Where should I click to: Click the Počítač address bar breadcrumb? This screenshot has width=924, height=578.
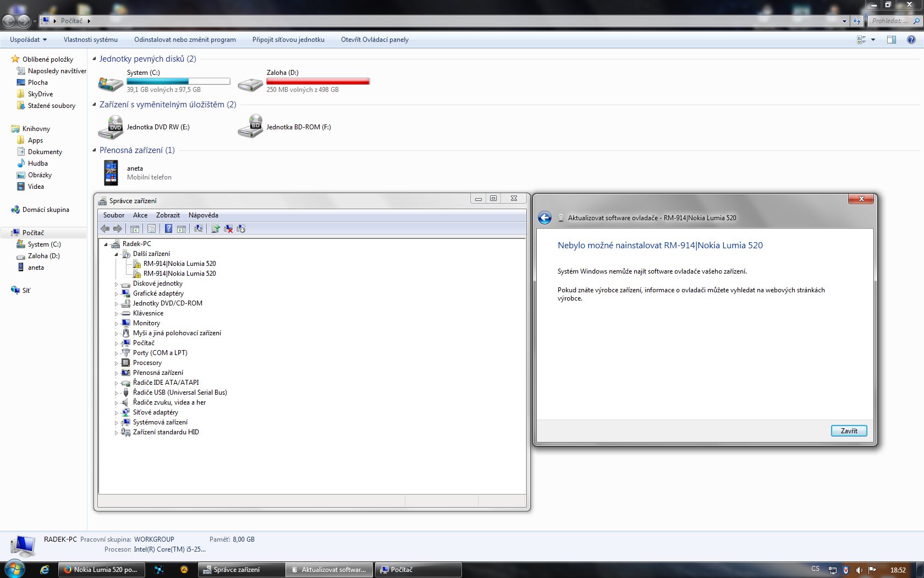pos(71,21)
